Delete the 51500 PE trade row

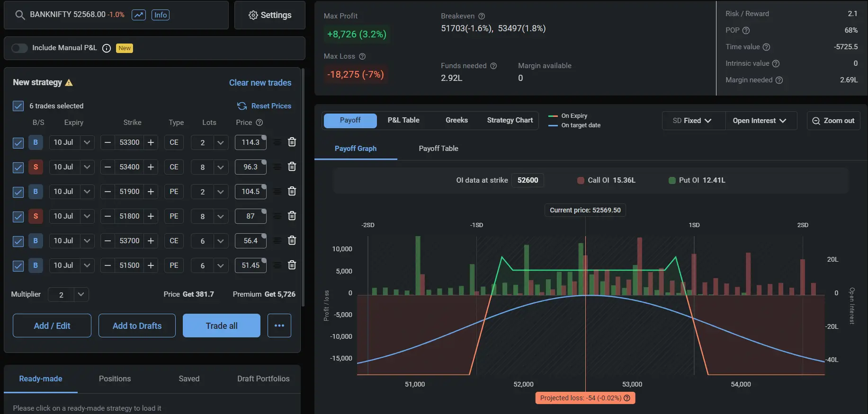[292, 265]
